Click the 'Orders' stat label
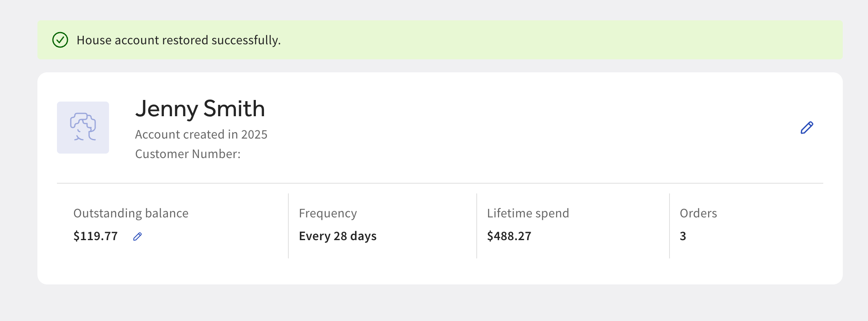Viewport: 868px width, 321px height. pyautogui.click(x=698, y=213)
